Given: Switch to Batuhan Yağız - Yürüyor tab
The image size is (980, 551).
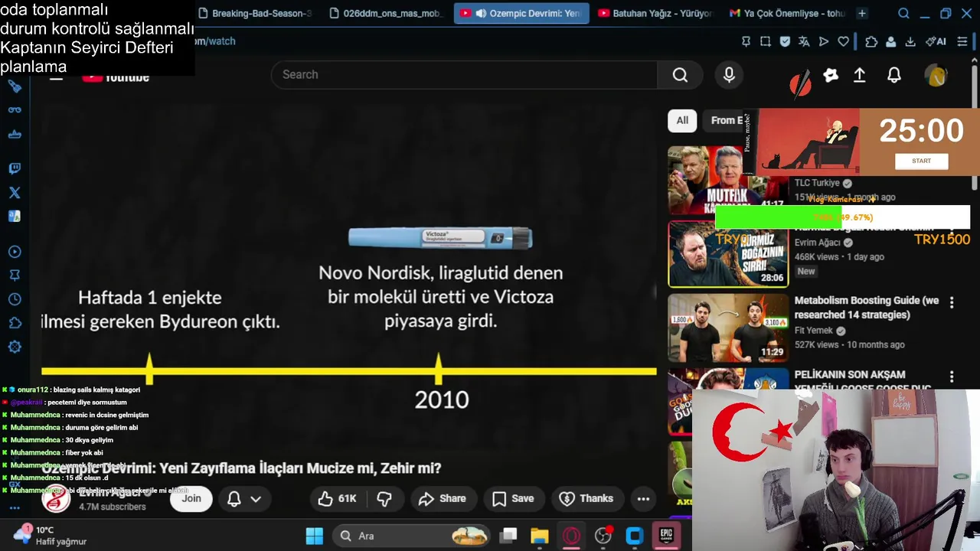Looking at the screenshot, I should point(655,13).
